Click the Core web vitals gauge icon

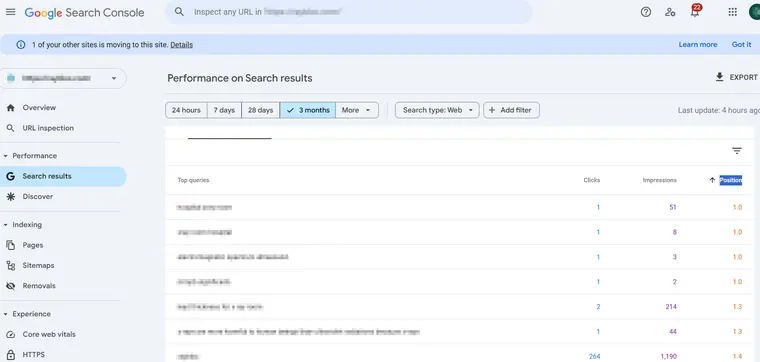coord(11,334)
